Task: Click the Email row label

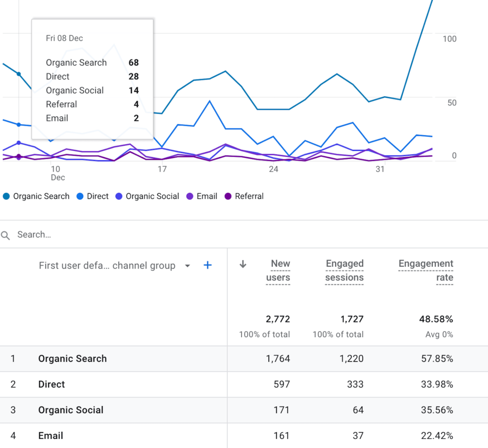Action: (x=51, y=436)
